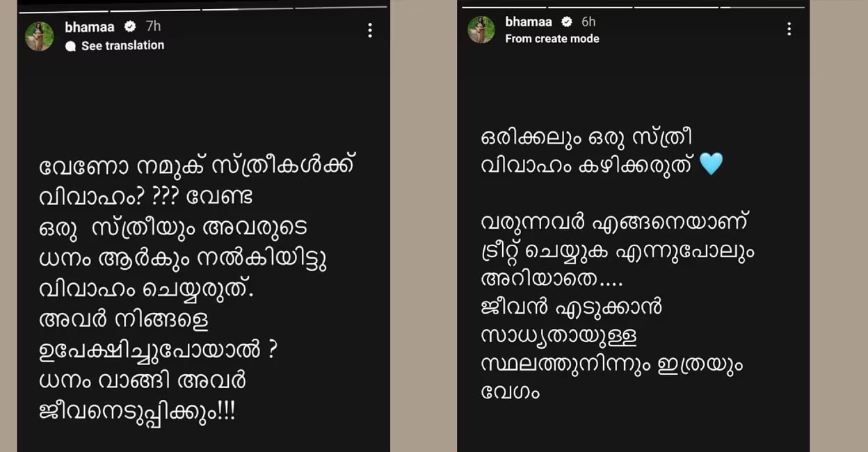Open the speech bubble translation icon
The height and width of the screenshot is (452, 868).
pos(70,46)
